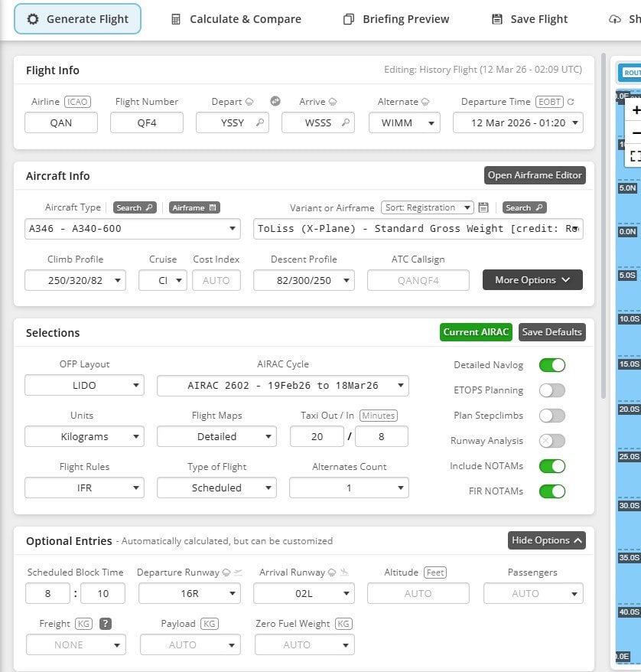Expand More Options in Aircraft Info
Screen dimensions: 641x672
pyautogui.click(x=532, y=280)
